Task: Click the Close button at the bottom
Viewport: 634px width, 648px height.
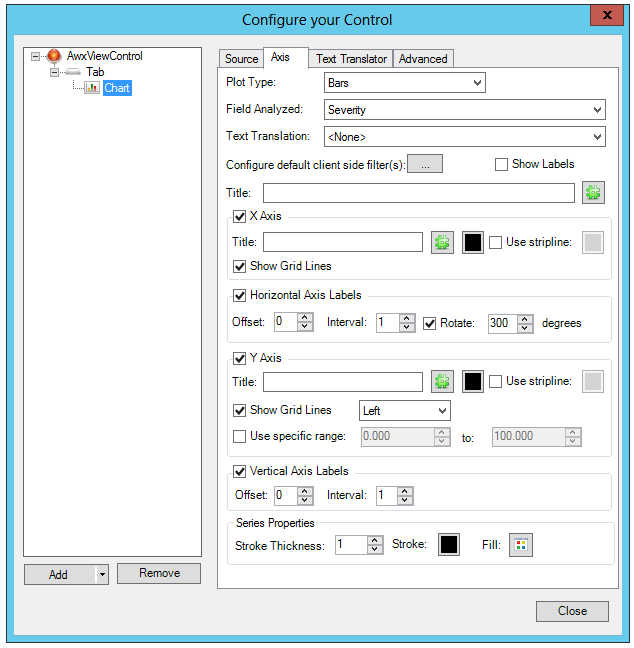Action: (x=572, y=611)
